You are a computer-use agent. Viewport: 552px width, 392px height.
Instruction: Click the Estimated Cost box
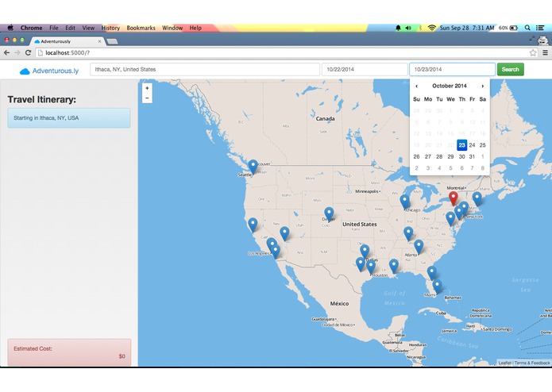[x=69, y=352]
